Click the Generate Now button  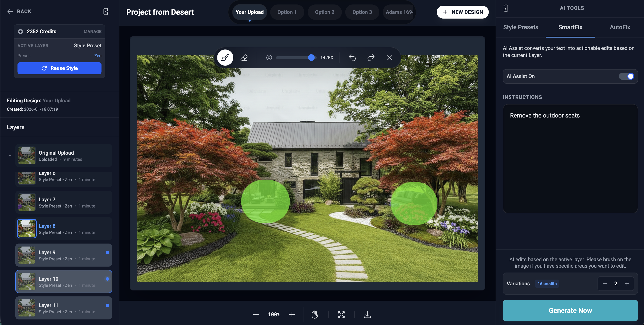point(570,310)
